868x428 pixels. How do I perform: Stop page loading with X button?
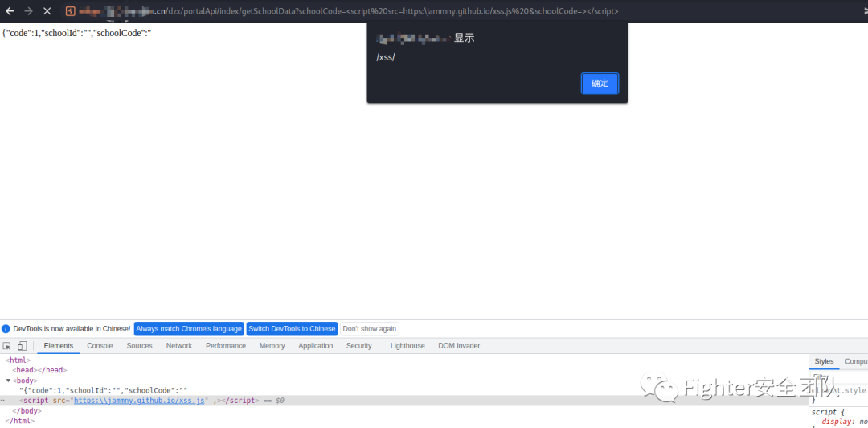(47, 11)
